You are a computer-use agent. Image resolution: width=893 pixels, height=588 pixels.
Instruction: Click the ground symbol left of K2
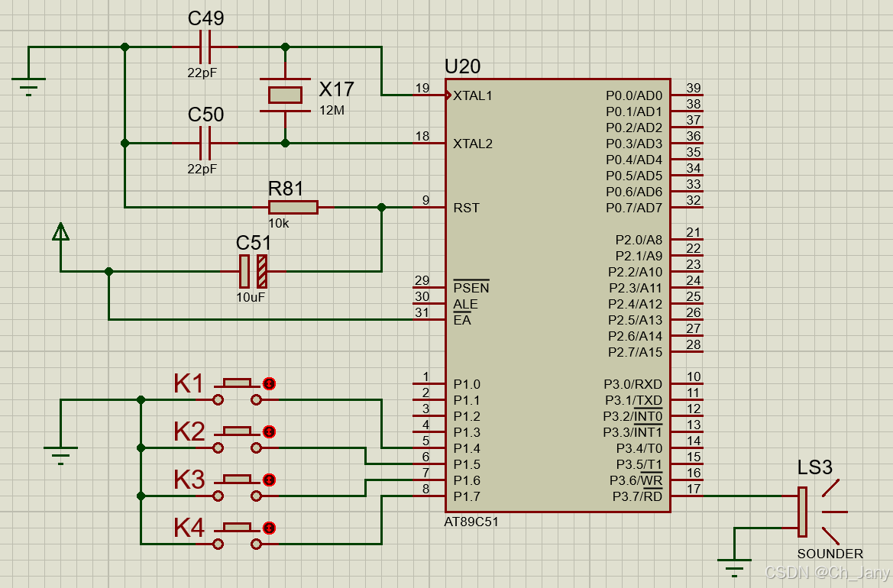tap(60, 455)
